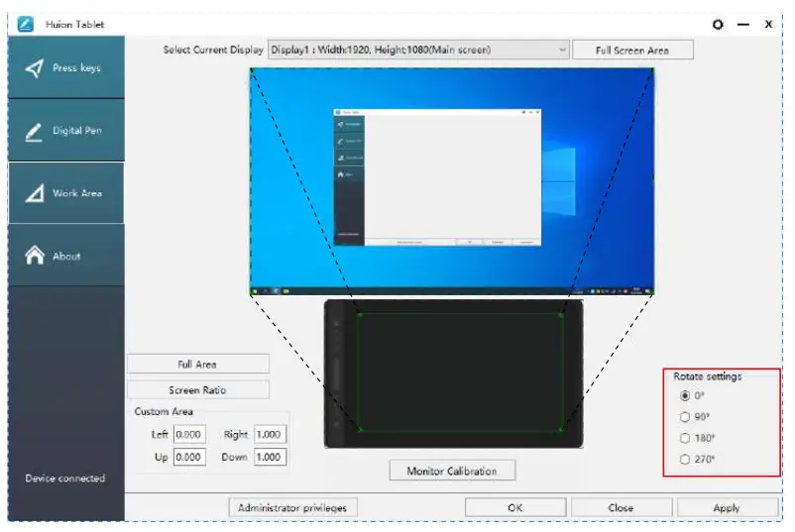Switch to the Work Area tab
The image size is (795, 532).
click(x=65, y=193)
